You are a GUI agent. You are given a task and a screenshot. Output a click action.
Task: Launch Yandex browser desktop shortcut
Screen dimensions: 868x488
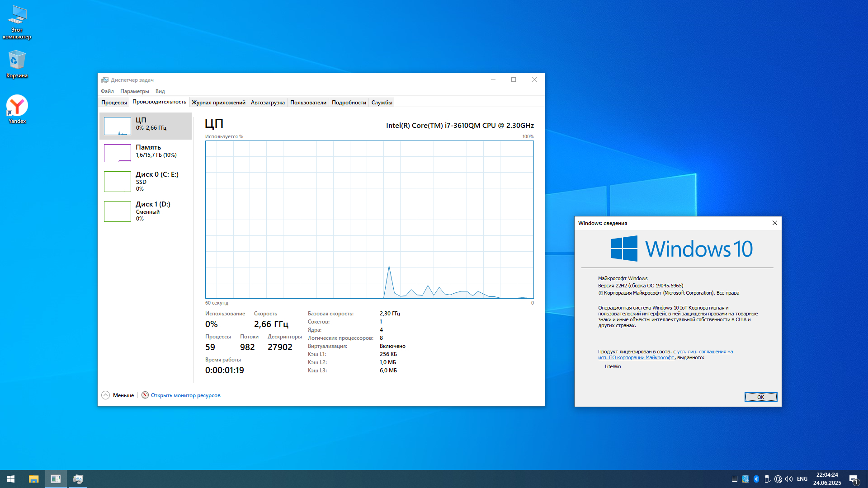click(17, 108)
